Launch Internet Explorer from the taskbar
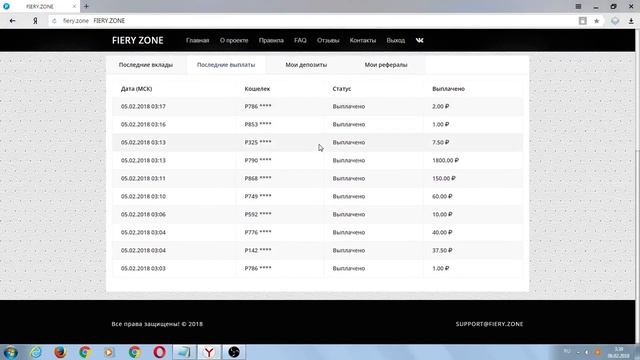The width and height of the screenshot is (640, 360). [36, 352]
